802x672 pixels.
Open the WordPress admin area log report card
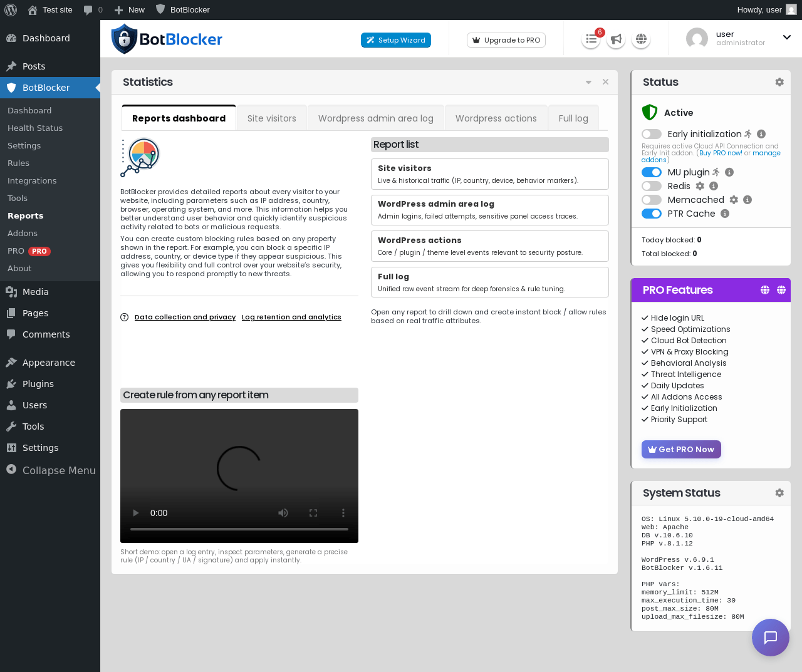tap(490, 210)
